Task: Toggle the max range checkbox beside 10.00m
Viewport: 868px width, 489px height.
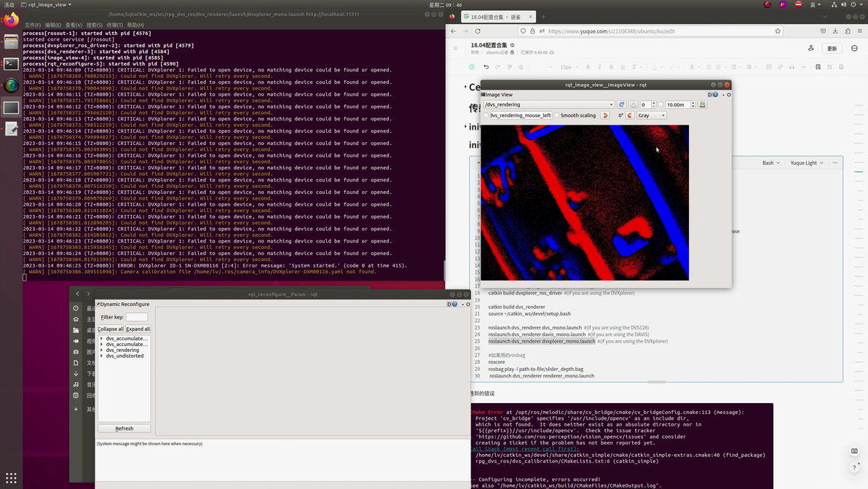Action: click(x=661, y=105)
